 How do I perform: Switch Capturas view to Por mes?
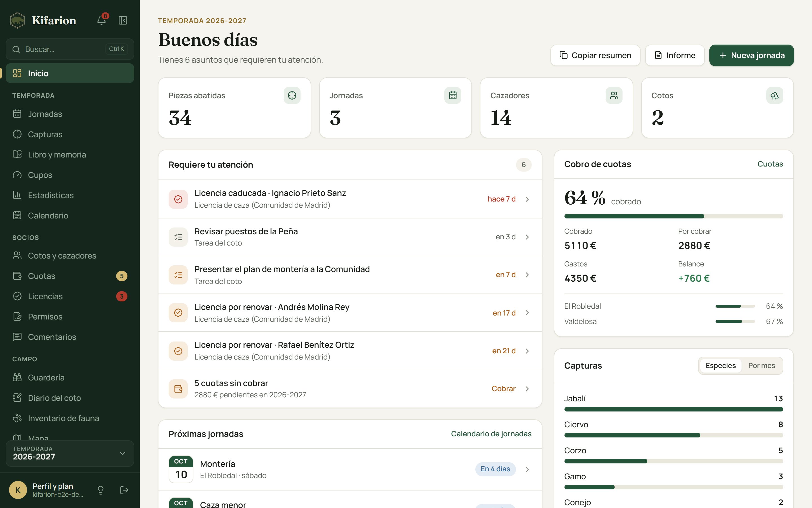pos(761,365)
